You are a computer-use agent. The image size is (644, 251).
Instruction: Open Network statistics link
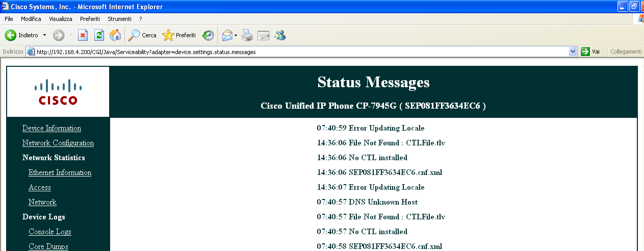pyautogui.click(x=42, y=202)
